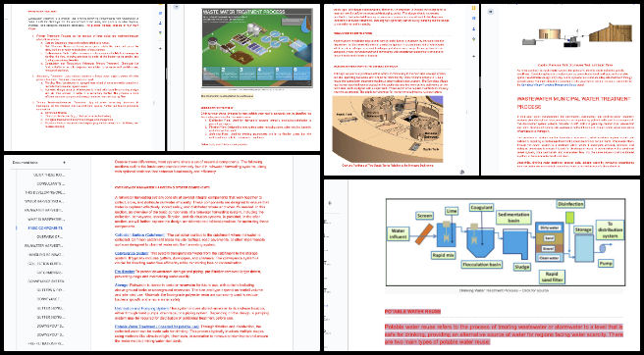Collapse side panel near septic tank document
Image resolution: width=644 pixels, height=355 pixels.
click(x=467, y=112)
